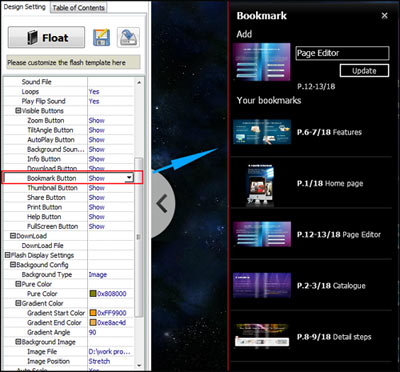The height and width of the screenshot is (372, 400).
Task: Collapse the Visible Buttons tree node
Action: click(x=18, y=111)
